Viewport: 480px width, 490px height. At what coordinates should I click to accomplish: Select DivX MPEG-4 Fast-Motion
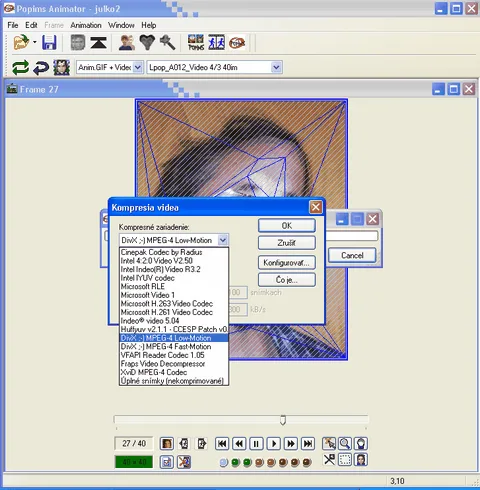(x=174, y=347)
